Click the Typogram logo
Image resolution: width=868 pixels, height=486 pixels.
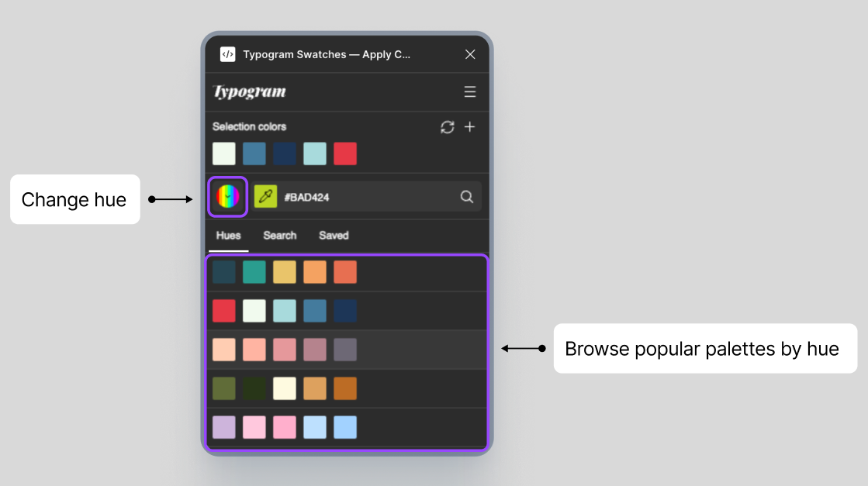pos(250,91)
